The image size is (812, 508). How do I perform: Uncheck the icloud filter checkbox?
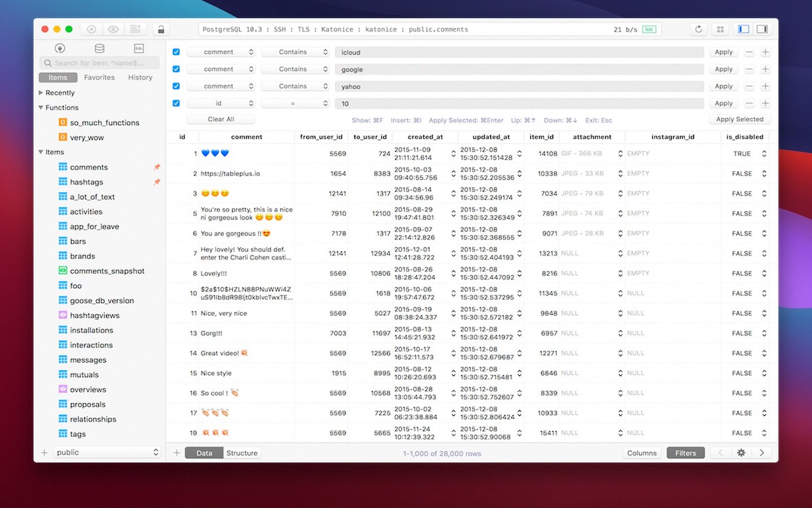[176, 52]
